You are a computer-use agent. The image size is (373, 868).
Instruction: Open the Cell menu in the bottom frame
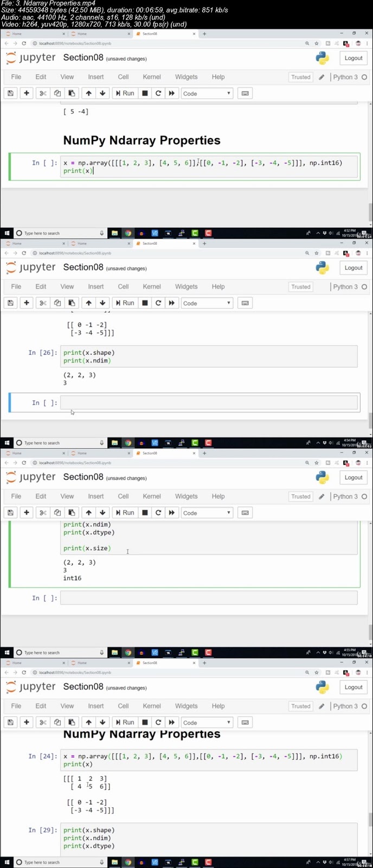pos(123,706)
